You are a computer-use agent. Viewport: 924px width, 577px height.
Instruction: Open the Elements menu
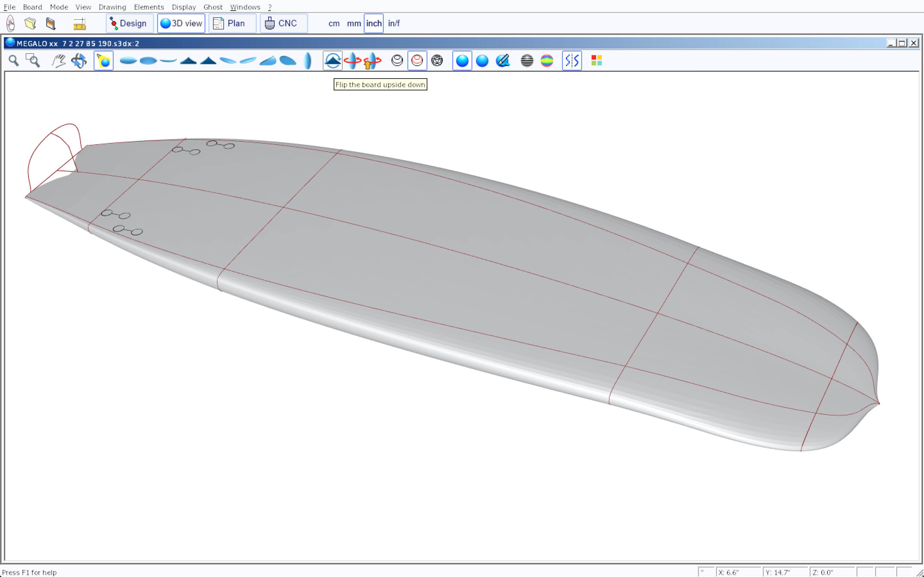(149, 7)
